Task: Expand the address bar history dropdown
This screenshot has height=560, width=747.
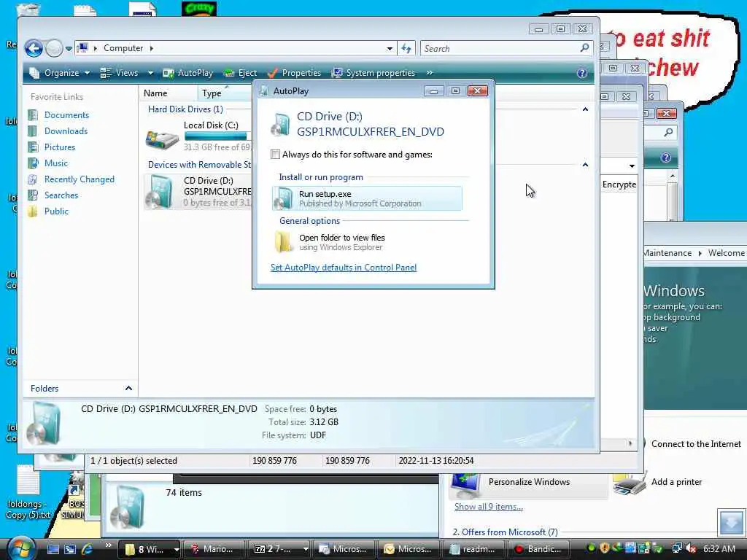Action: tap(390, 49)
